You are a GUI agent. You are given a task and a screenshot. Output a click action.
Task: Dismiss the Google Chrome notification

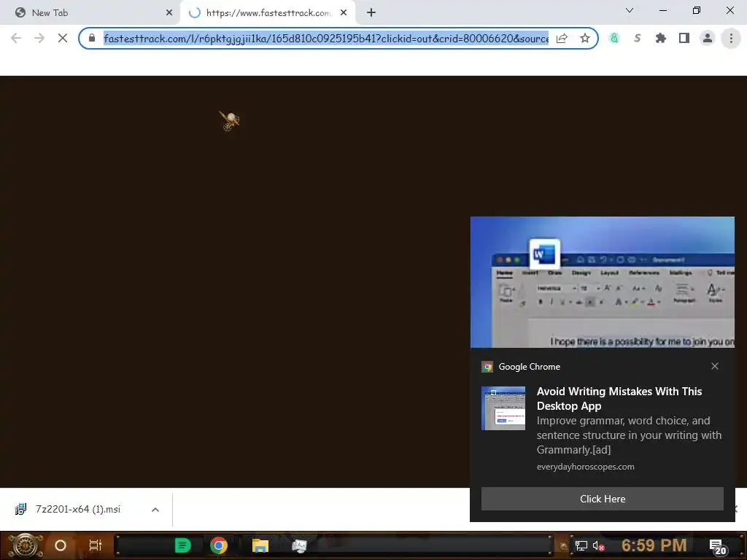[x=715, y=366]
